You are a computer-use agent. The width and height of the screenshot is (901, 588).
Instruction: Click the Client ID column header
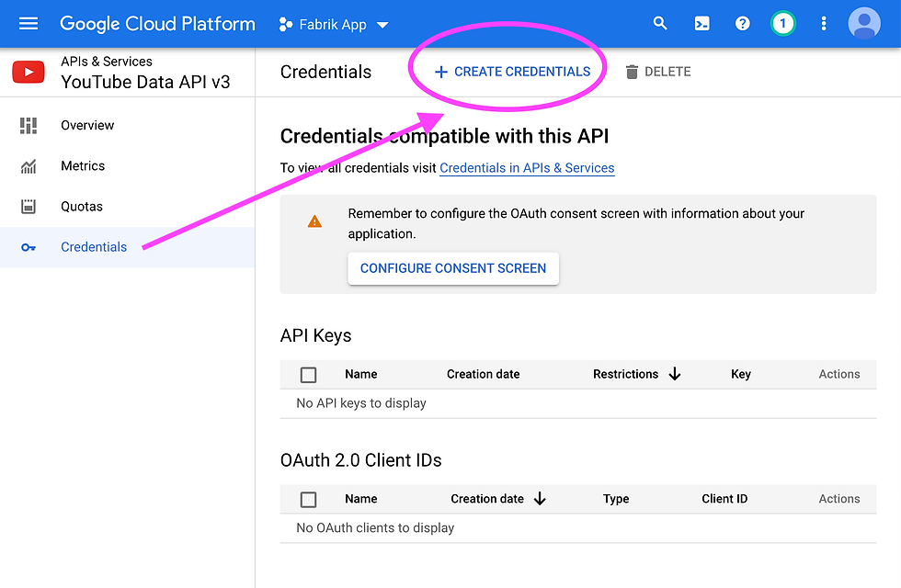pyautogui.click(x=724, y=499)
